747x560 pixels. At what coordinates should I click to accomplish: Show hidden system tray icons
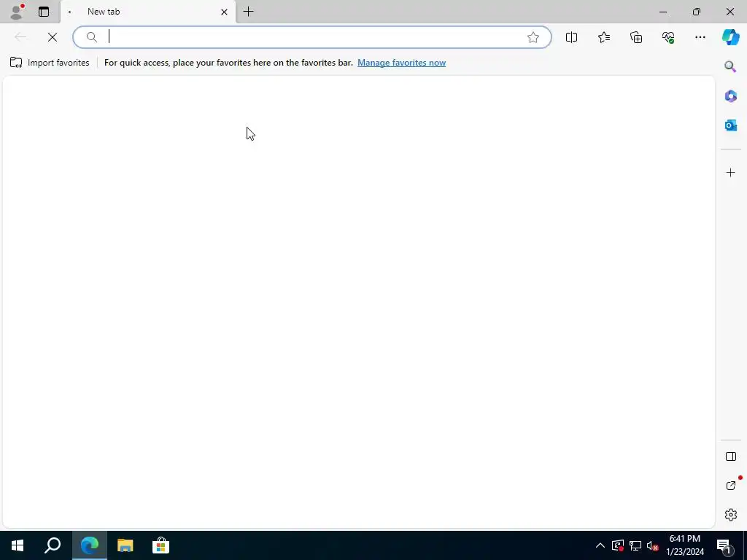click(600, 545)
